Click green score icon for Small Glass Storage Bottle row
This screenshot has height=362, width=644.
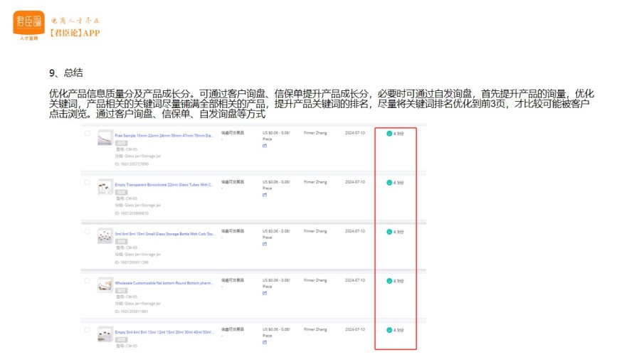(x=389, y=232)
